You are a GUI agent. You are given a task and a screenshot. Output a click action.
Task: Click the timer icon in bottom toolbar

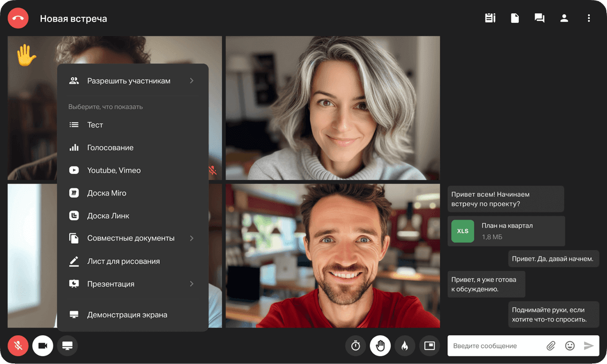tap(356, 346)
